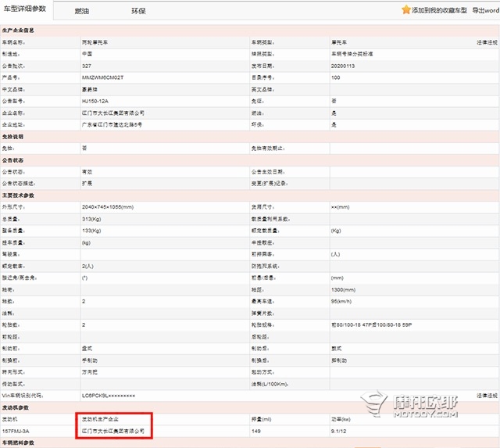Select the 油耗(L/100Km) label
The image size is (500, 448).
(x=270, y=384)
